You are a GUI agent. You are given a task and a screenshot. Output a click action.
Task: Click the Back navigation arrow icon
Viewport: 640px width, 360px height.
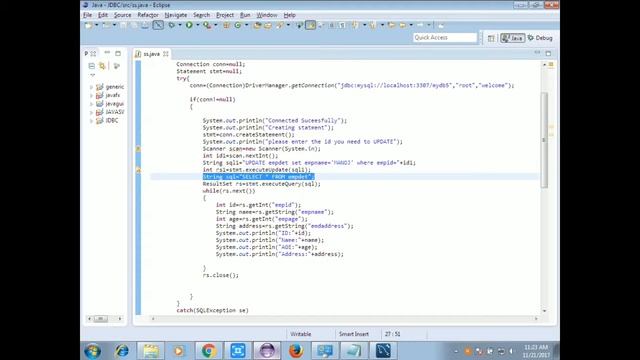(x=403, y=25)
